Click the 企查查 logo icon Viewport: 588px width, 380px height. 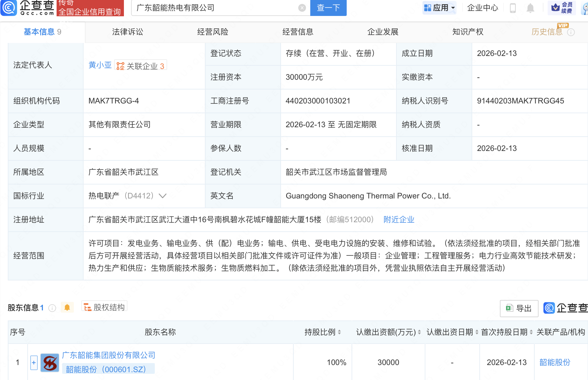[9, 8]
